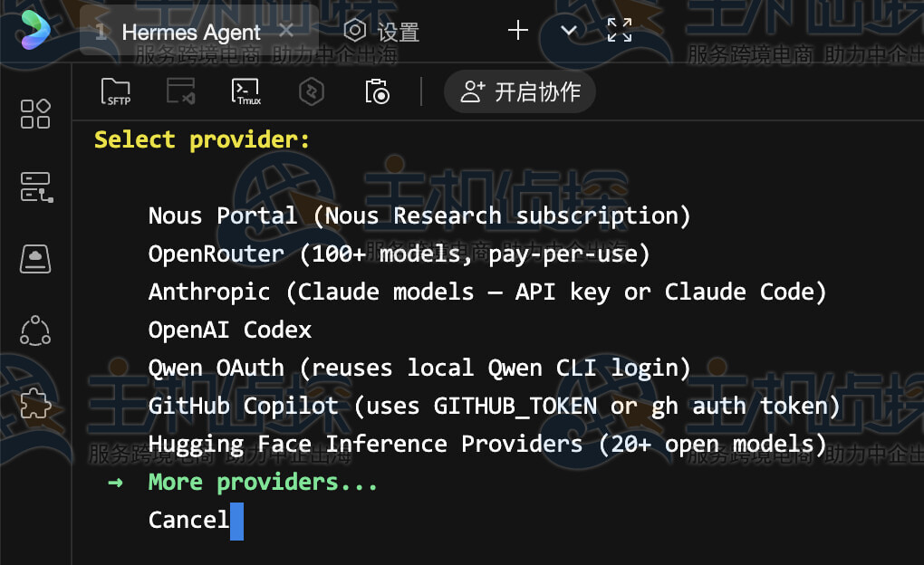Open the server hosts icon in sidebar
This screenshot has height=565, width=924.
click(35, 187)
